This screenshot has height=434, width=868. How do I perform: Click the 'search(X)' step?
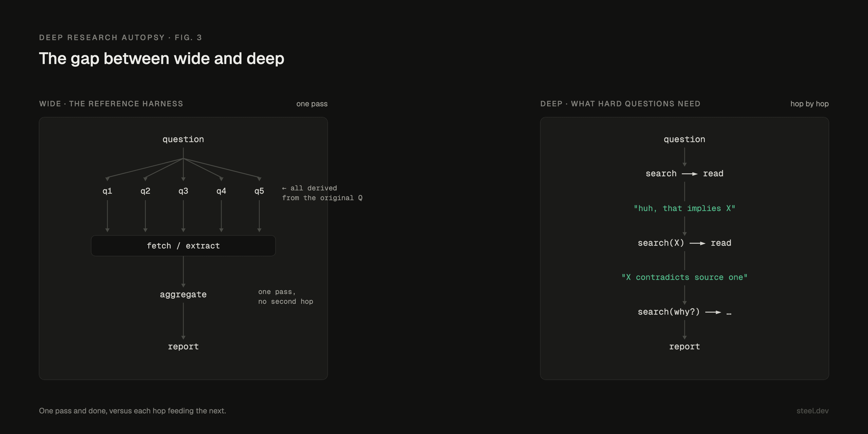click(x=661, y=243)
